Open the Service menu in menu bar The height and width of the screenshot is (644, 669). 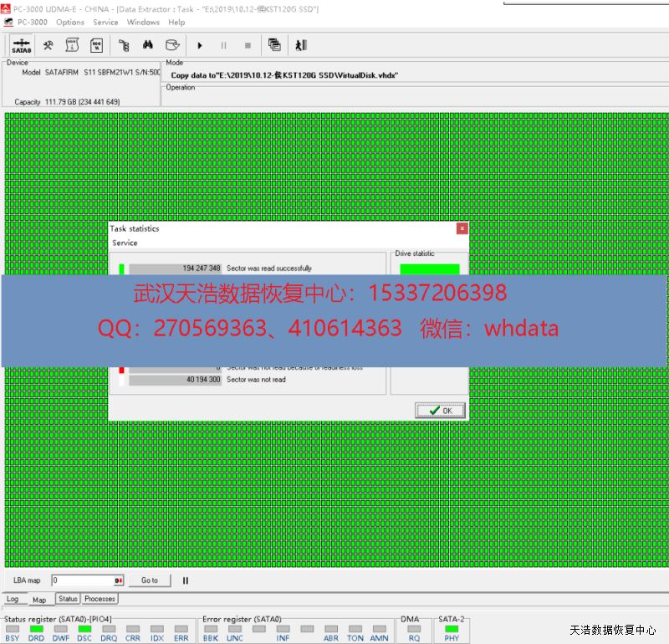point(105,23)
